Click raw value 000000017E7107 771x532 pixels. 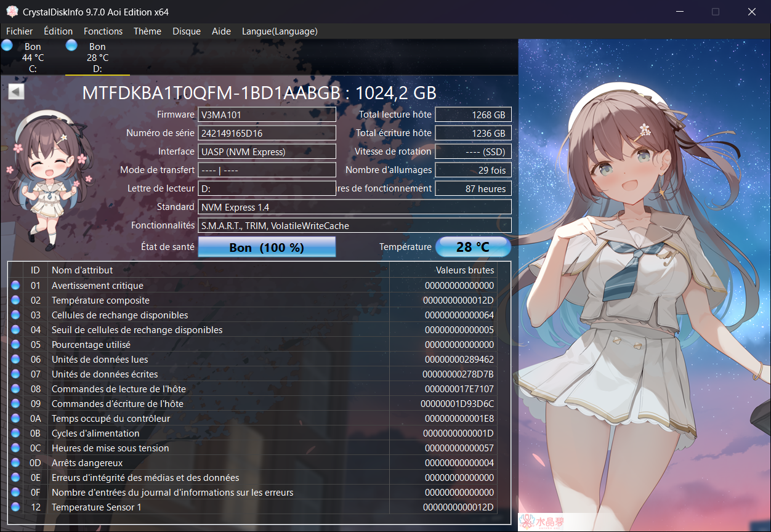click(x=459, y=389)
